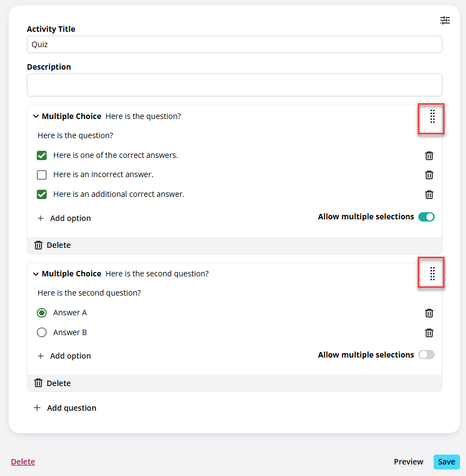Add option to the first question
This screenshot has width=466, height=476.
click(x=64, y=218)
